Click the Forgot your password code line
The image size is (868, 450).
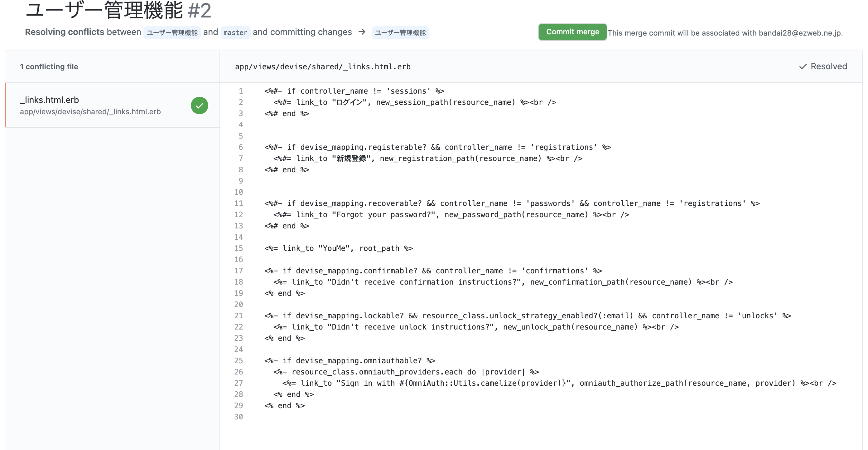coord(451,214)
